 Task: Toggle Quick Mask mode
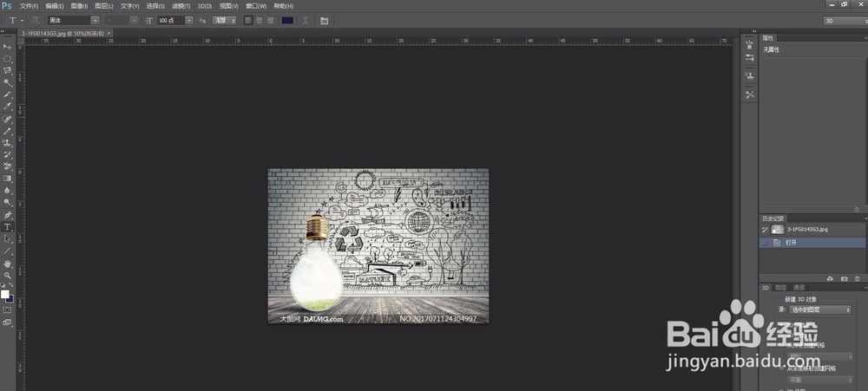click(7, 310)
